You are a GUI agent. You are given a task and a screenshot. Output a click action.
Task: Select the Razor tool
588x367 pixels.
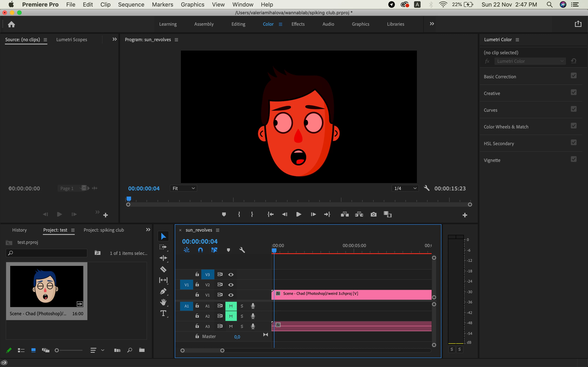[x=163, y=269]
